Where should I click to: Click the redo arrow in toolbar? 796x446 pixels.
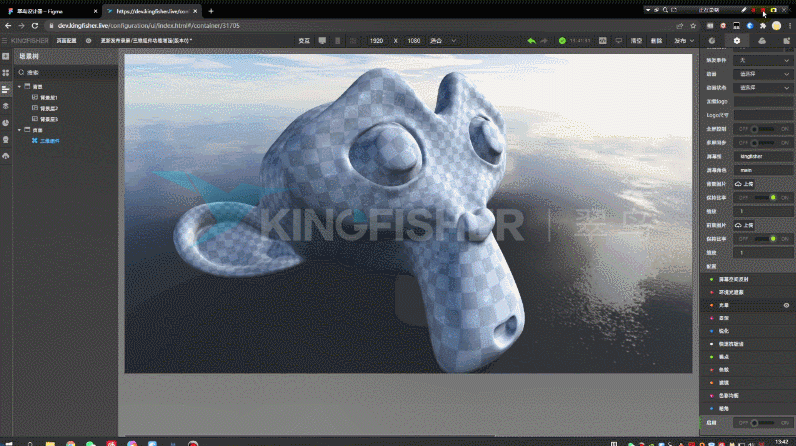544,41
